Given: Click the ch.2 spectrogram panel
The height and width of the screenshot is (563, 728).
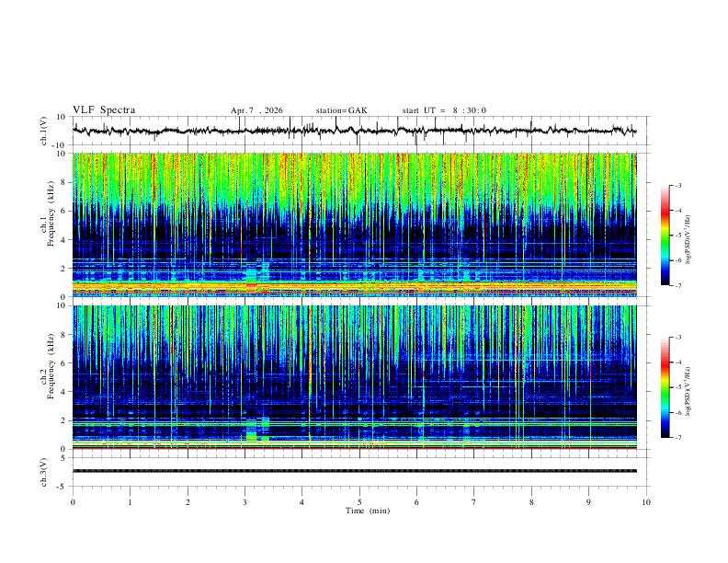Looking at the screenshot, I should click(x=354, y=377).
